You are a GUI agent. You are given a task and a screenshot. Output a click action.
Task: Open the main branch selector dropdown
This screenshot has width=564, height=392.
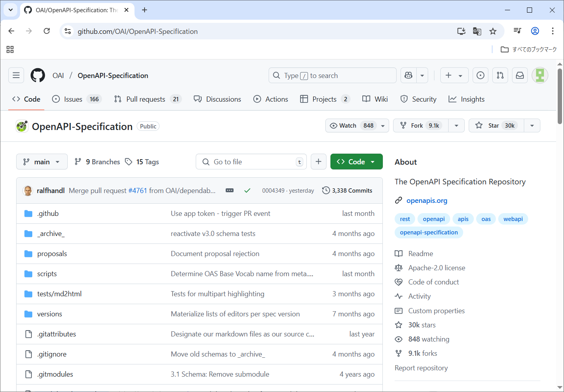42,162
